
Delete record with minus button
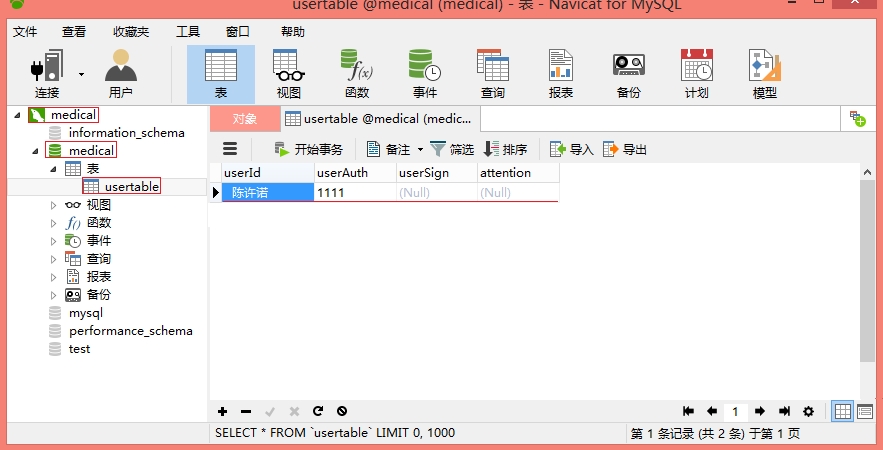[246, 412]
